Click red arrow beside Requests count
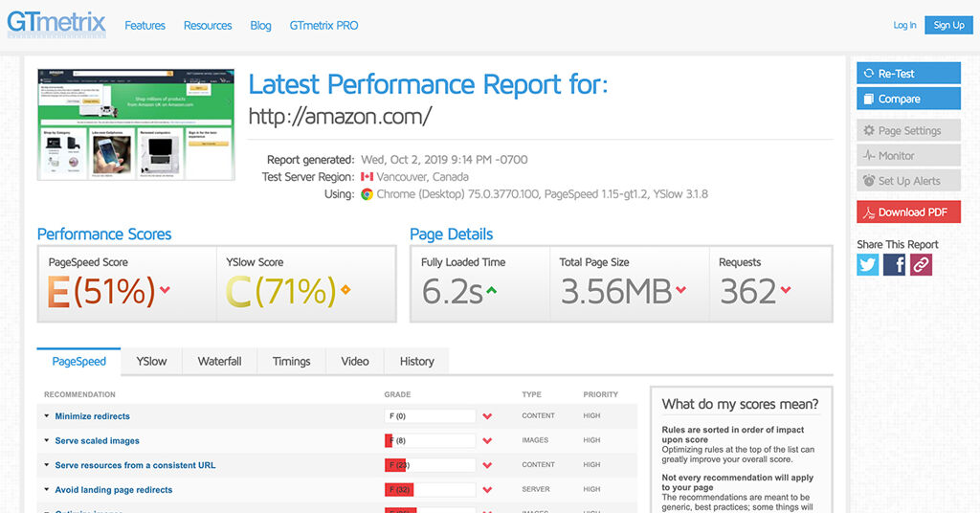Image resolution: width=980 pixels, height=513 pixels. pos(786,289)
